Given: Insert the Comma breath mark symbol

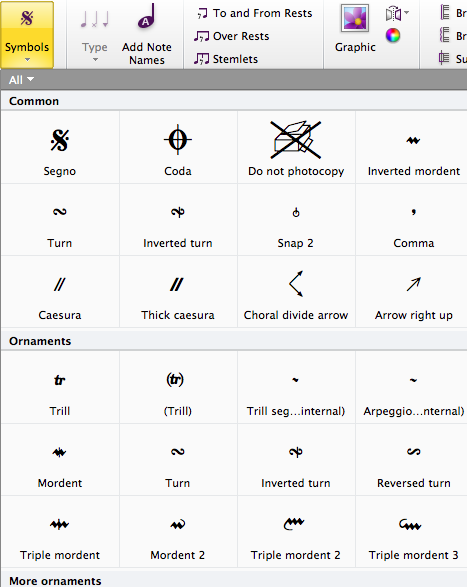Looking at the screenshot, I should pyautogui.click(x=413, y=219).
